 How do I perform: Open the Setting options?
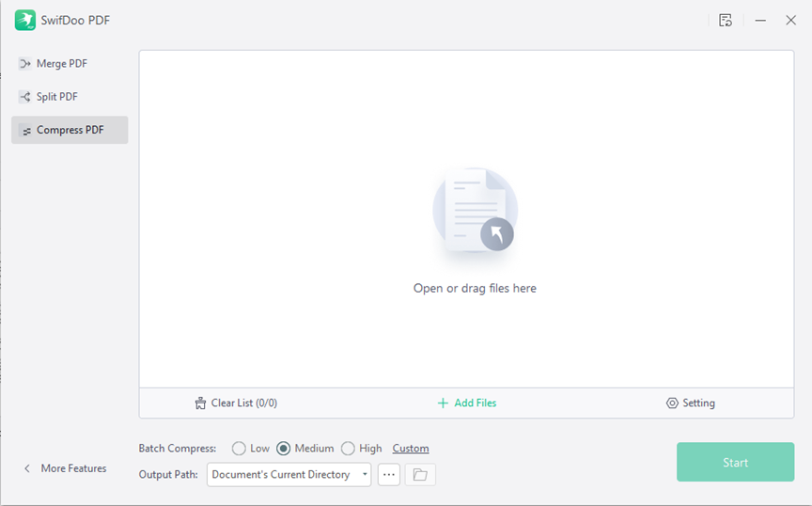click(x=691, y=403)
